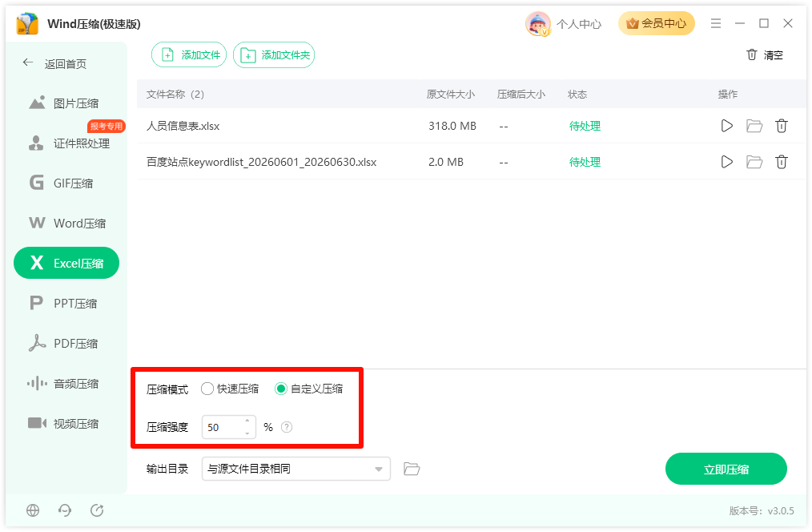Screen dimensions: 812x532
Task: Go back via 返回首页
Action: coord(54,64)
